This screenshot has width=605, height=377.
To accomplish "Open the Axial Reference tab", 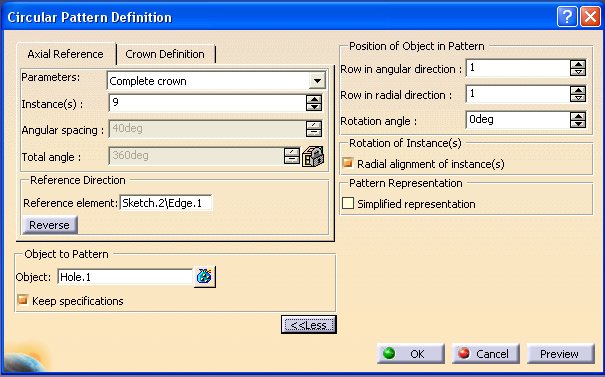I will click(x=66, y=54).
